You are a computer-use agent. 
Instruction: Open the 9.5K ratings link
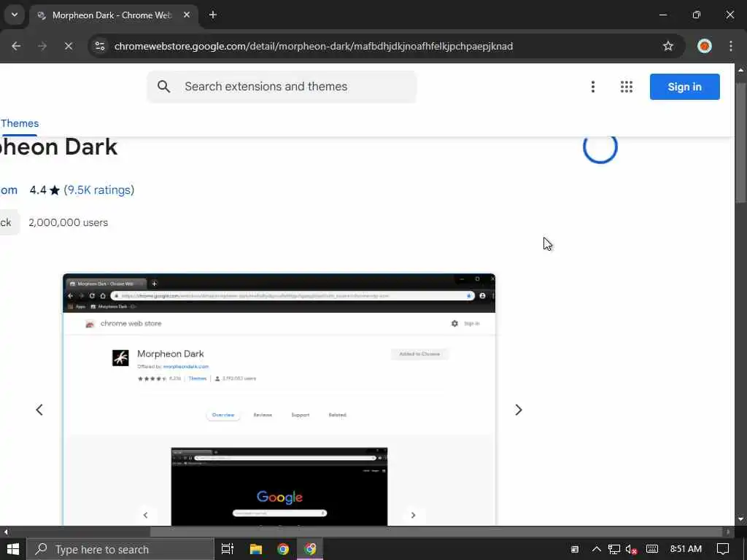click(99, 190)
